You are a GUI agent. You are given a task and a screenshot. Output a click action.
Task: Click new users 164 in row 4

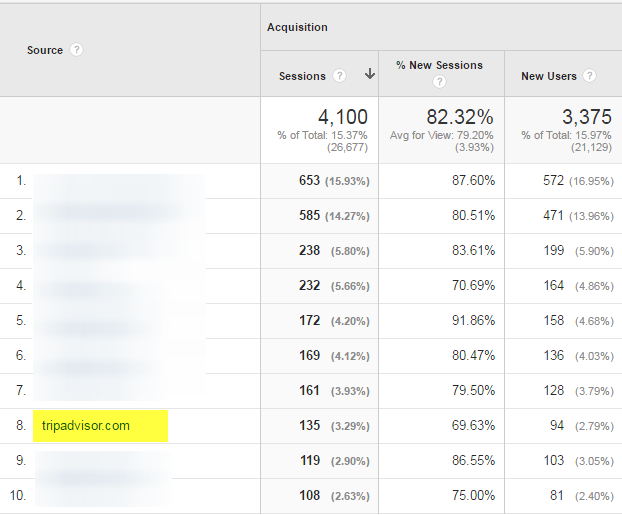click(x=553, y=285)
